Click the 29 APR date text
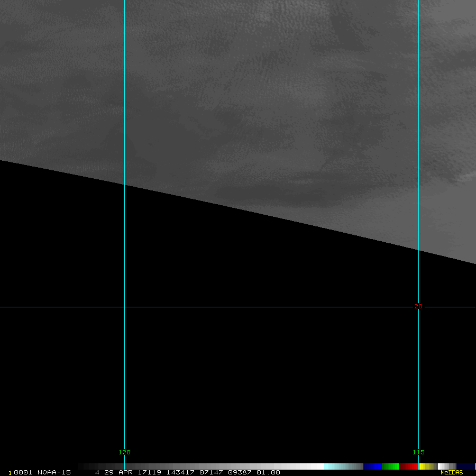Viewport: 476px width, 476px height. pyautogui.click(x=118, y=472)
